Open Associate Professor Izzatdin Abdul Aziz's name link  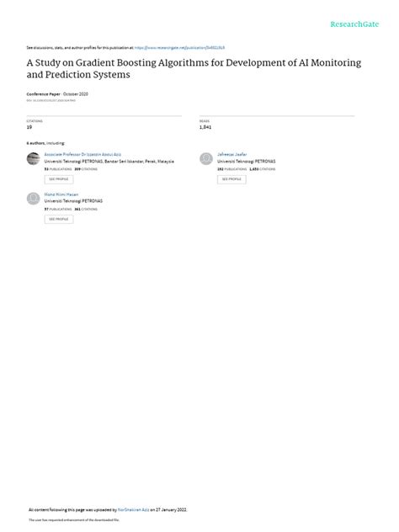[82, 154]
